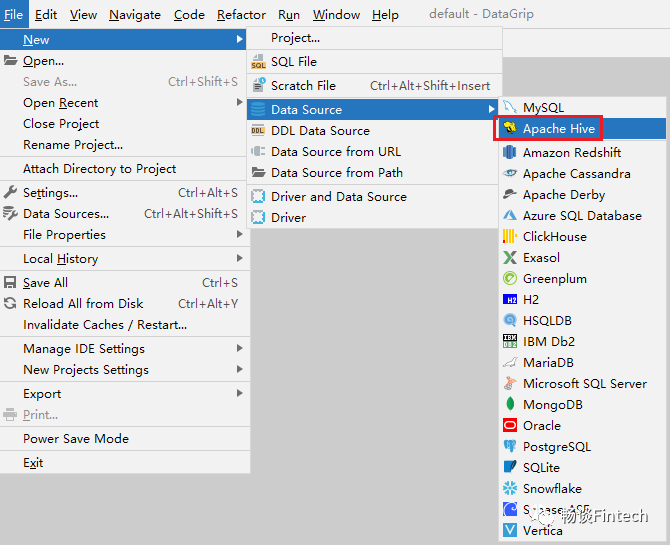Open the Navigate menu
Image resolution: width=670 pixels, height=545 pixels.
pyautogui.click(x=135, y=15)
